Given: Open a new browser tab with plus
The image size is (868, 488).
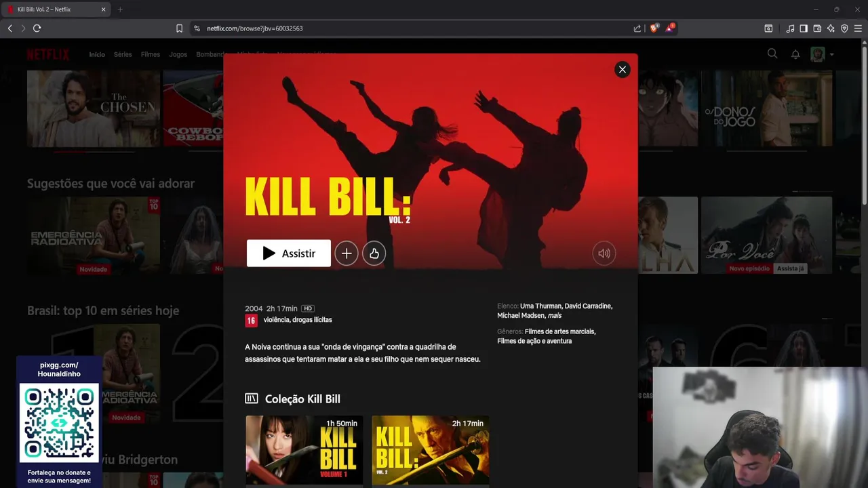Looking at the screenshot, I should coord(120,9).
